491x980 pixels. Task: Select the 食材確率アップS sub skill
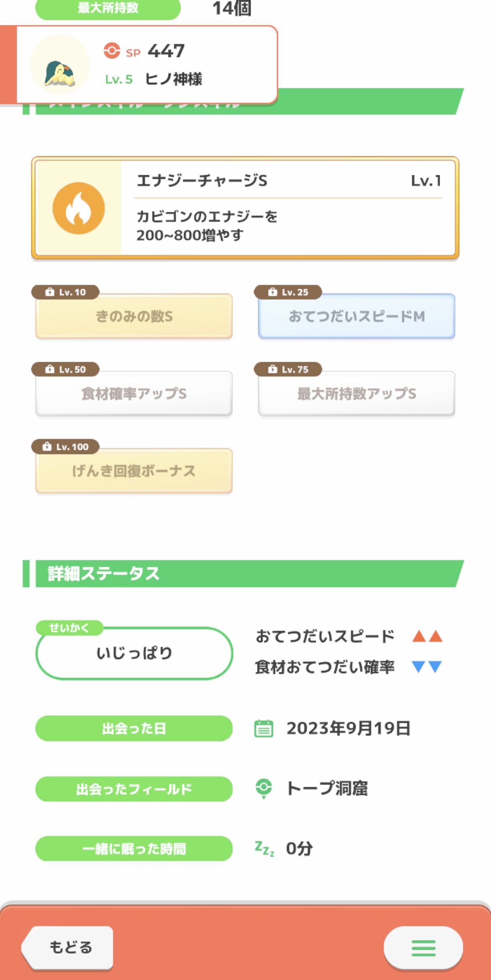pyautogui.click(x=134, y=394)
